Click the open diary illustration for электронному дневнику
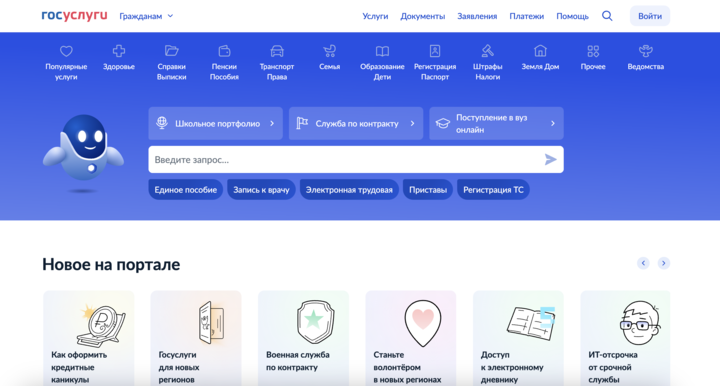Viewport: 720px width, 386px height. point(531,323)
